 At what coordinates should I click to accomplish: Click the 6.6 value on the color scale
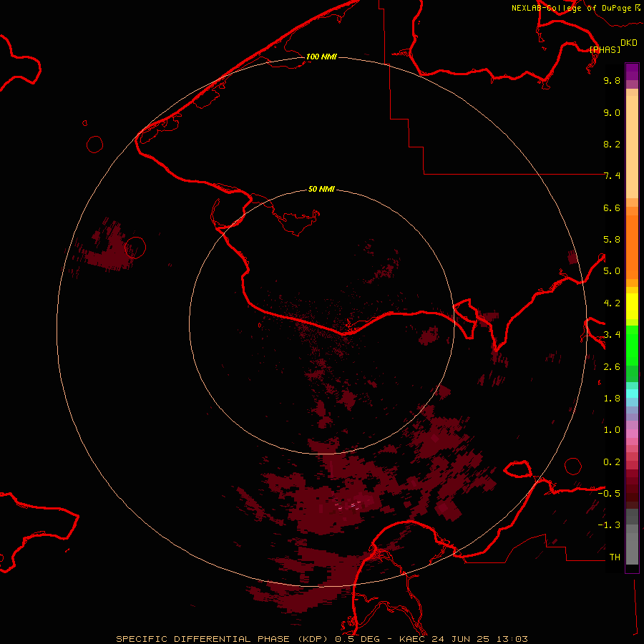point(612,208)
